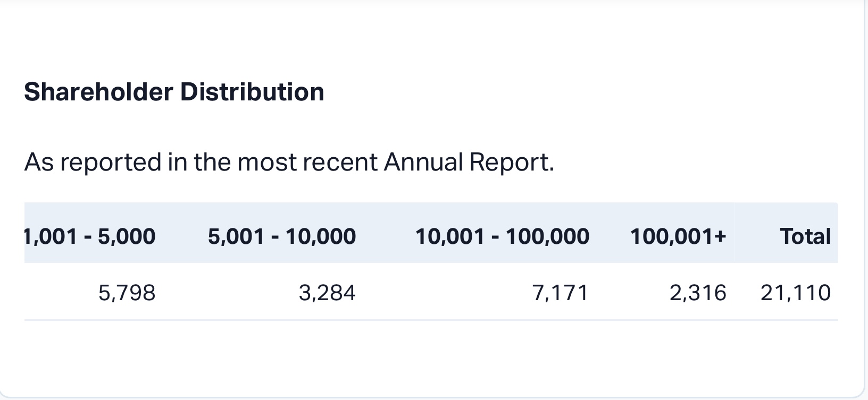Click '100,000' upper bound in the range header
The image size is (868, 400).
(547, 236)
